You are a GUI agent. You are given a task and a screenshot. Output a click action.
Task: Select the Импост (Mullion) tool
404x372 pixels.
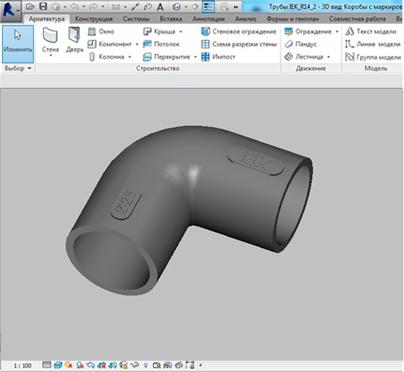tap(218, 57)
